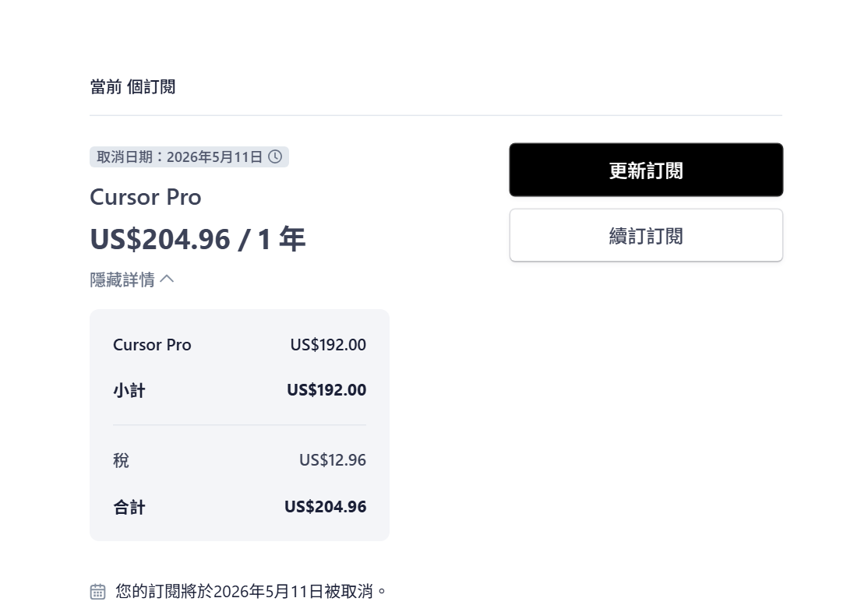The height and width of the screenshot is (605, 868).
Task: Click the bold subtotal US$192.00 amount
Action: (326, 390)
